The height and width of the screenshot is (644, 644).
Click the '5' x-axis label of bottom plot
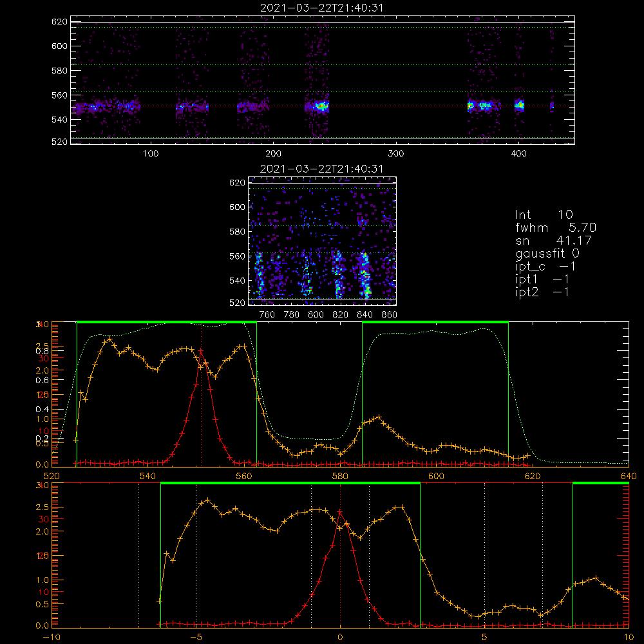pyautogui.click(x=485, y=638)
